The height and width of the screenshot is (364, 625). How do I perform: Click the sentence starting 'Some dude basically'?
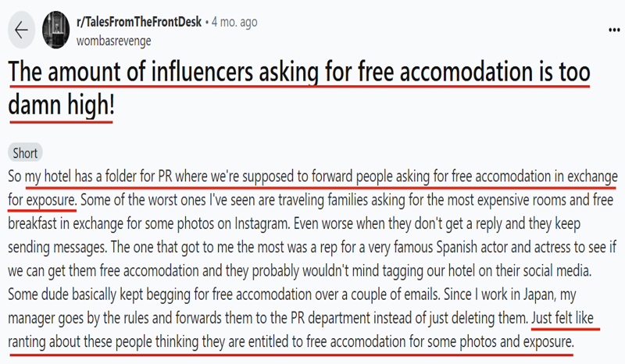click(224, 294)
